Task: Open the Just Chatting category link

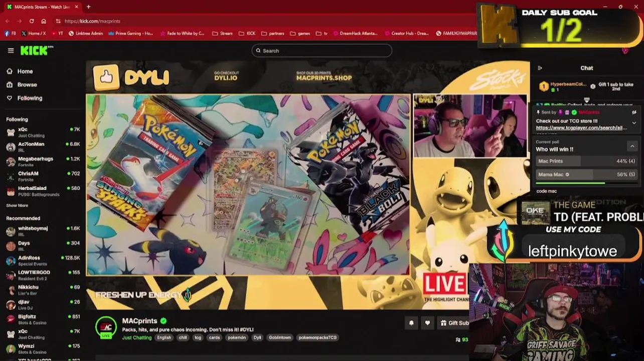Action: 137,337
